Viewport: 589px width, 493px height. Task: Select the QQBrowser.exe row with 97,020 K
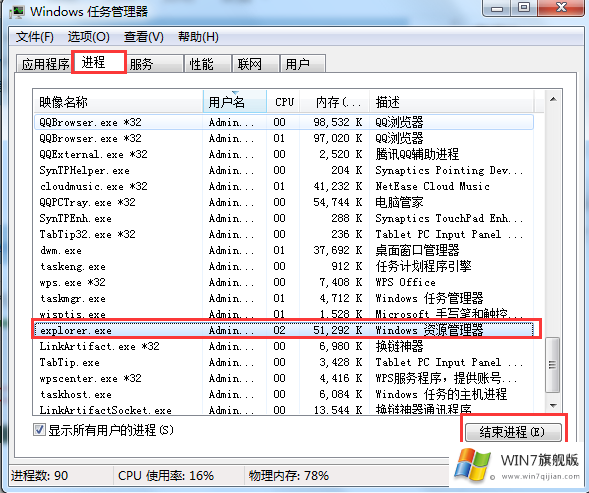tap(284, 138)
